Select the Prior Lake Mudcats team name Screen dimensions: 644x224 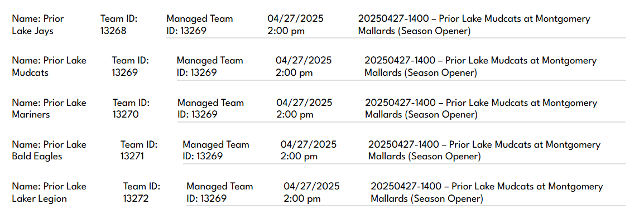pos(49,66)
